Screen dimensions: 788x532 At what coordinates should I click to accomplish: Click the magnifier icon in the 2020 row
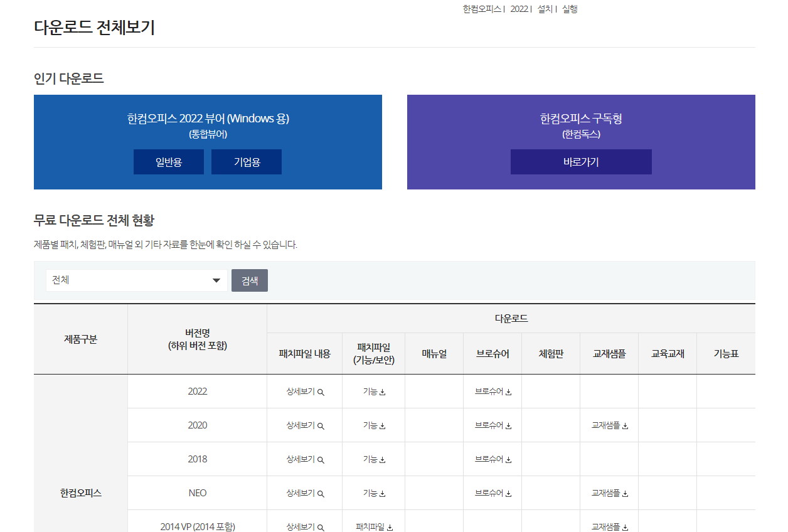[321, 426]
